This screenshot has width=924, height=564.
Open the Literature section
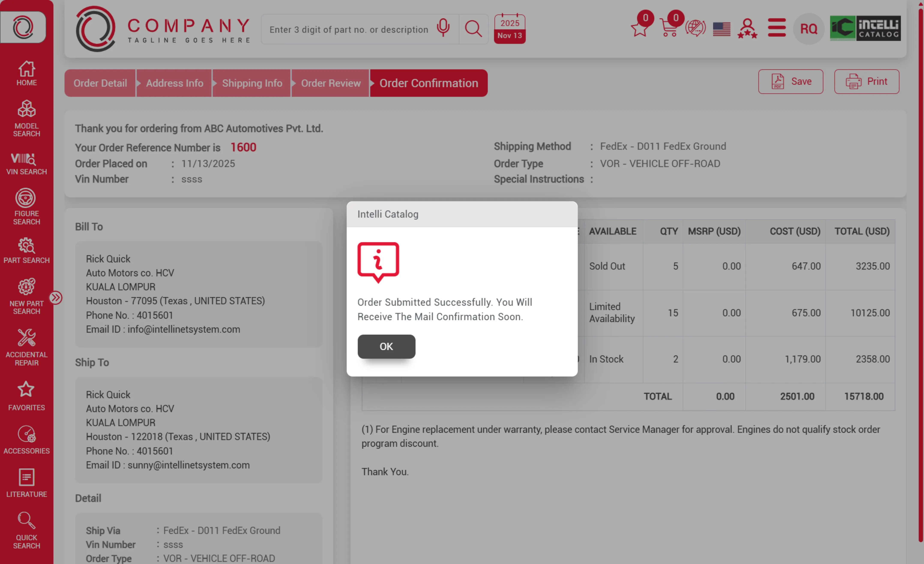pyautogui.click(x=26, y=483)
